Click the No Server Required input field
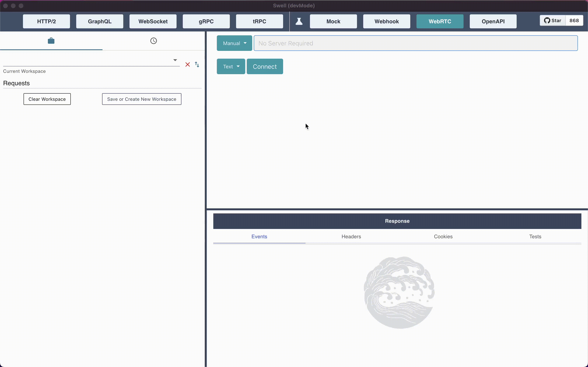Image resolution: width=588 pixels, height=367 pixels. (x=416, y=43)
